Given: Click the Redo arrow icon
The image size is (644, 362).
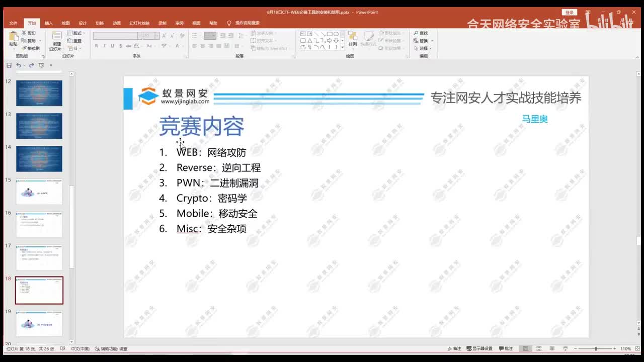Looking at the screenshot, I should click(x=31, y=65).
